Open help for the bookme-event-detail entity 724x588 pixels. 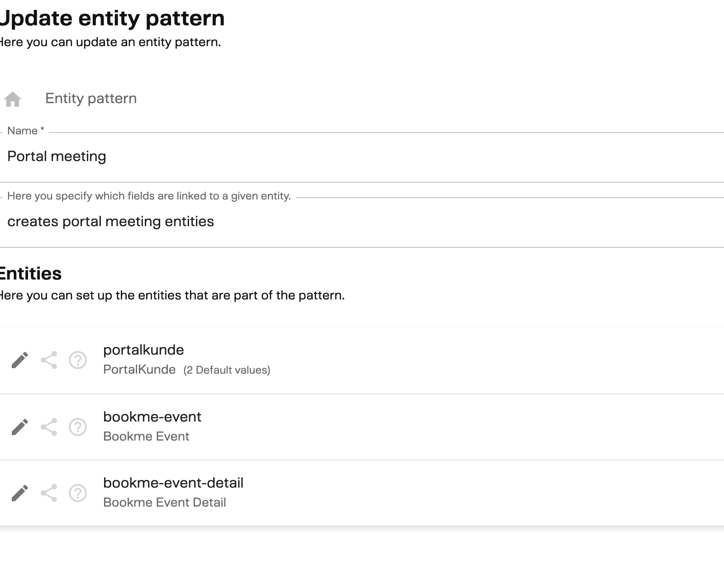click(78, 493)
